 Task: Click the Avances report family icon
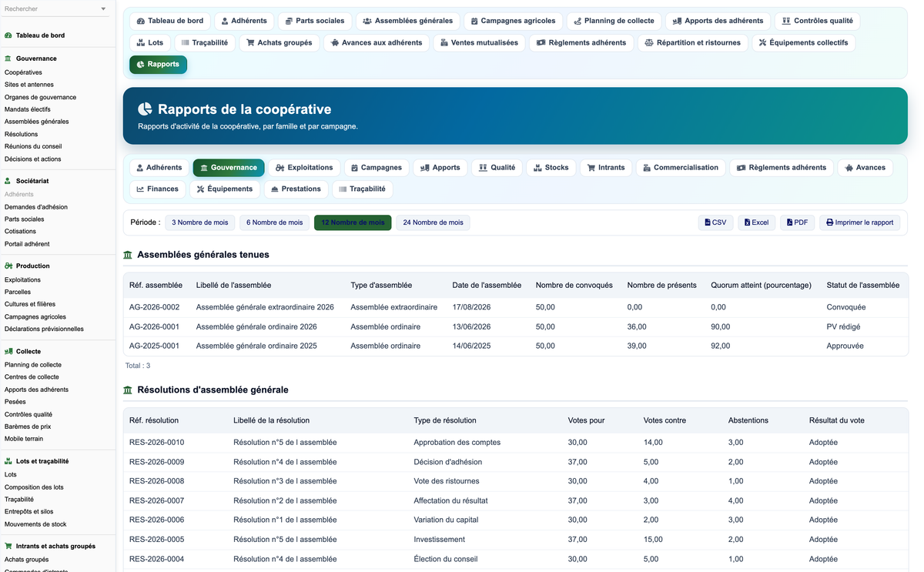point(849,168)
